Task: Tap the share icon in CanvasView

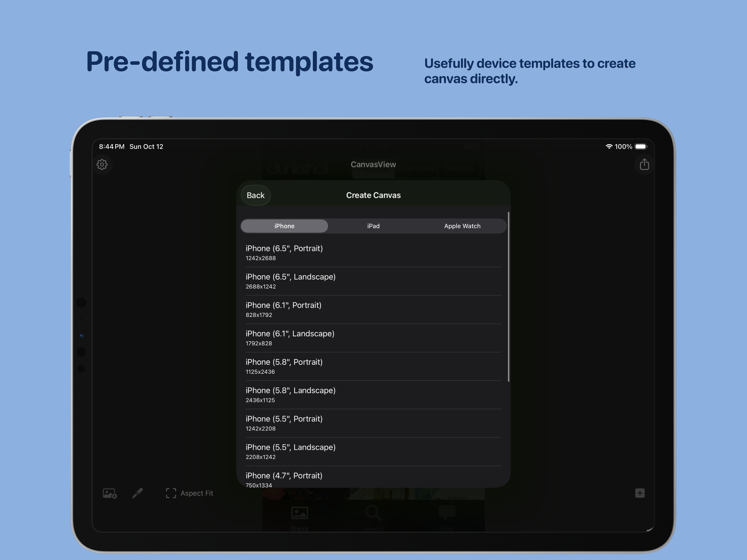Action: pos(644,165)
